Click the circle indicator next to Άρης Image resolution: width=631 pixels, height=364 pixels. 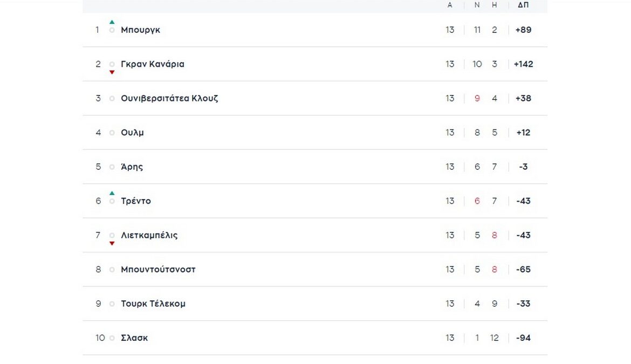(x=112, y=167)
